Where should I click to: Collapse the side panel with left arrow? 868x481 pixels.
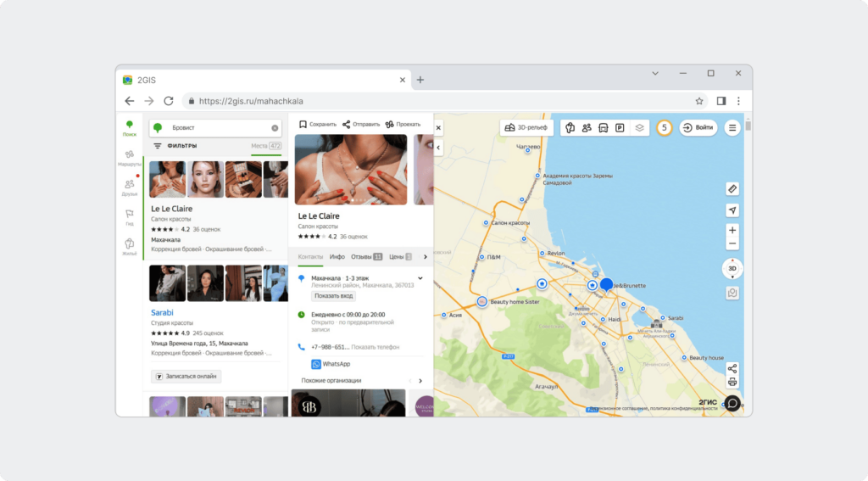[x=439, y=148]
